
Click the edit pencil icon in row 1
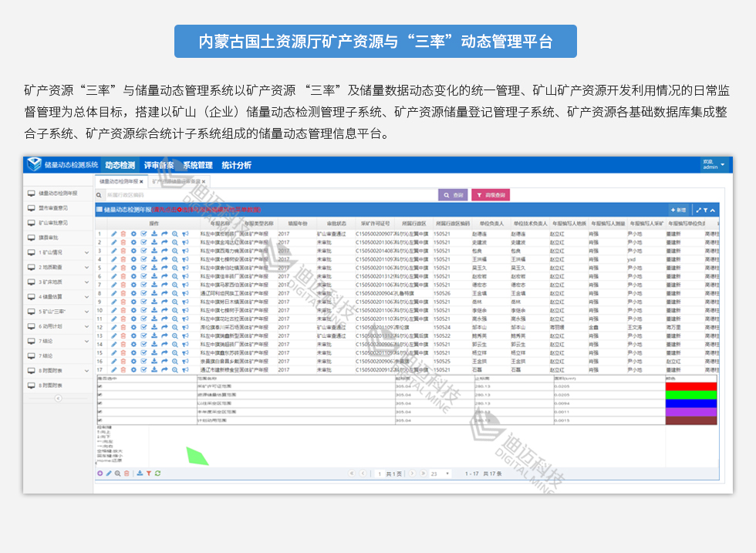[114, 233]
